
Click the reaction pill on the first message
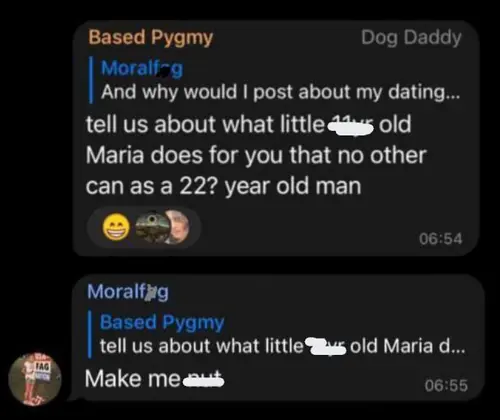pyautogui.click(x=144, y=227)
